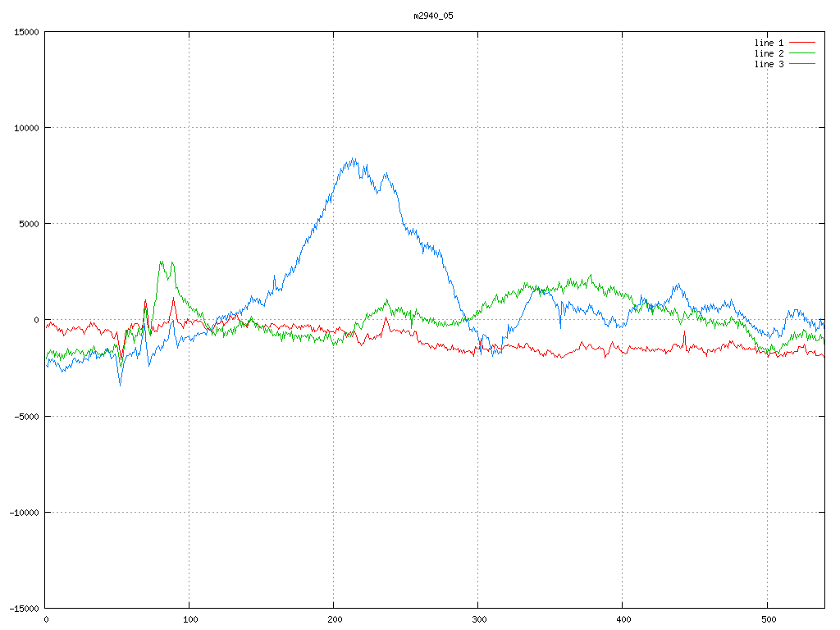Click the −10000 y-axis tick label
This screenshot has height=630, width=840.
tap(22, 513)
